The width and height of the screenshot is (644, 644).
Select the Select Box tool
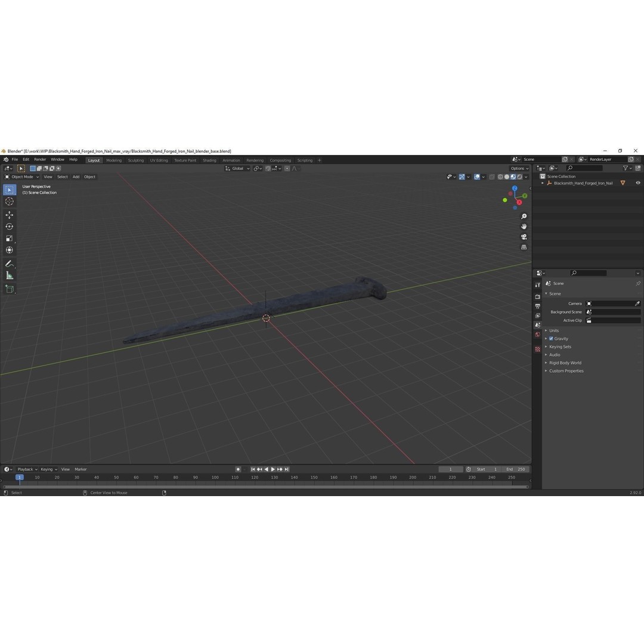(10, 190)
